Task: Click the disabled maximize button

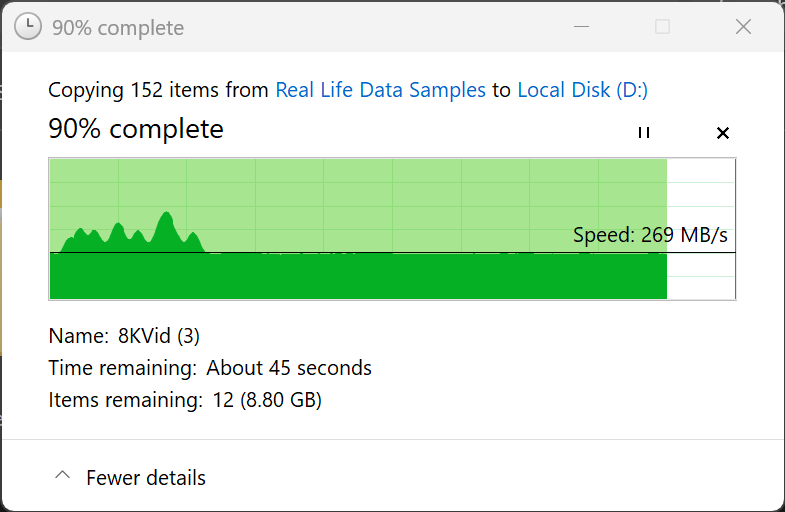Action: pos(662,27)
